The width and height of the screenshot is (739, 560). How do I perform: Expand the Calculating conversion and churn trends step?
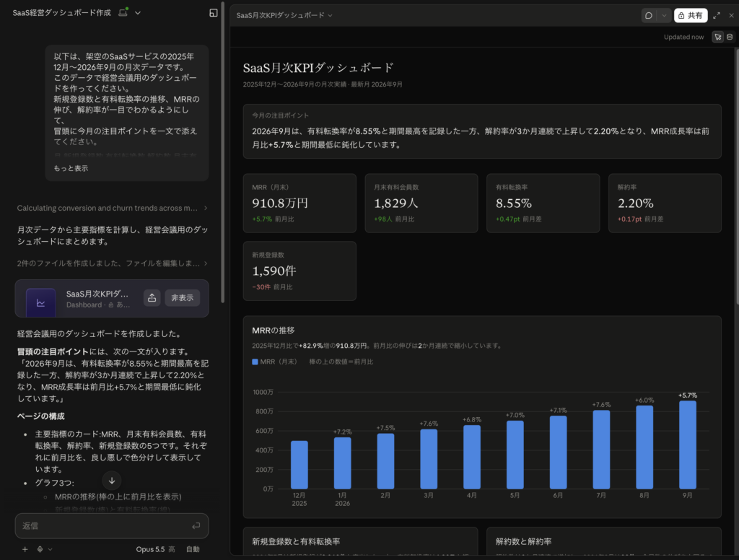(x=112, y=208)
